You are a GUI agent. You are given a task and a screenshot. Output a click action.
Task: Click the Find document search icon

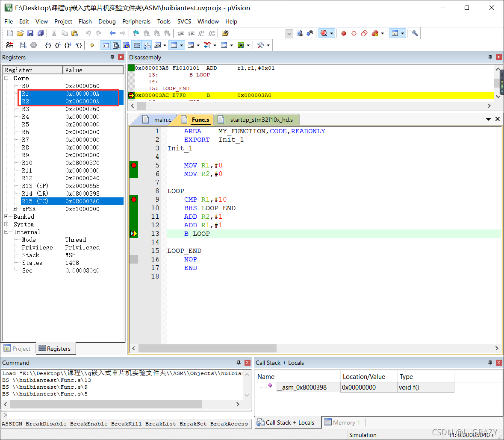point(300,33)
